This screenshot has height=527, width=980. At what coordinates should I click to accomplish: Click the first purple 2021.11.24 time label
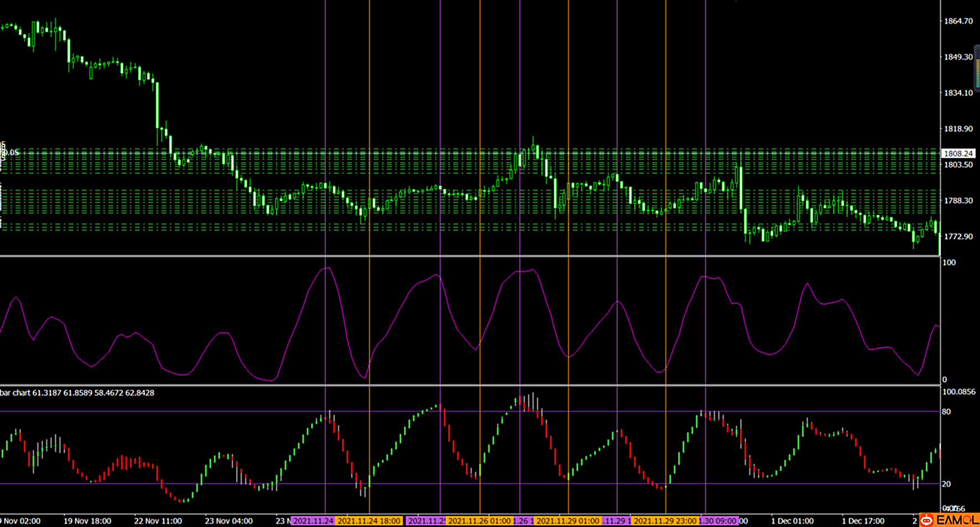pos(313,521)
